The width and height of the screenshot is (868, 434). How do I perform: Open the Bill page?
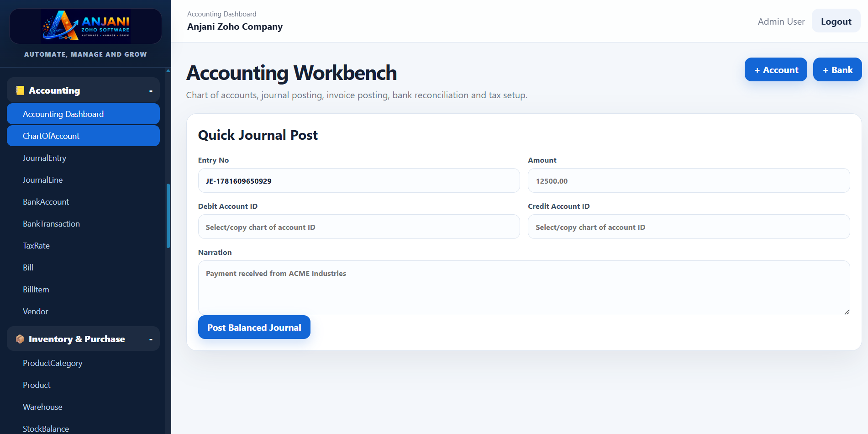click(83, 267)
